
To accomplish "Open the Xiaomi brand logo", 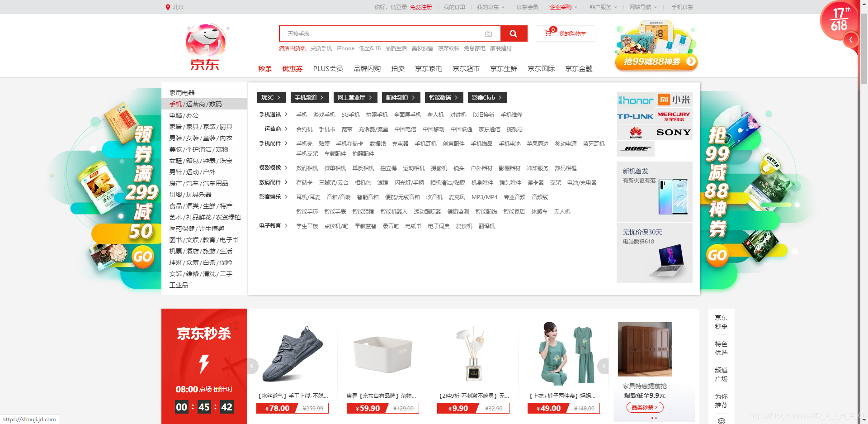I will 674,100.
